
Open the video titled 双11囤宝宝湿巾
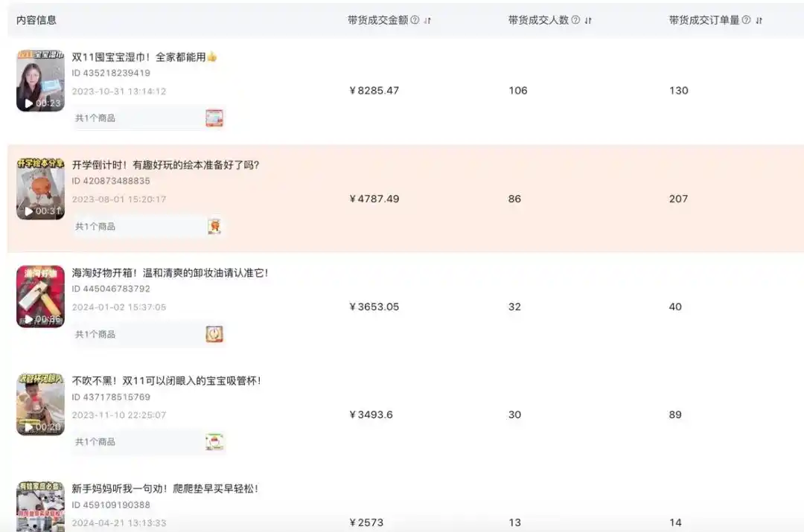click(141, 56)
